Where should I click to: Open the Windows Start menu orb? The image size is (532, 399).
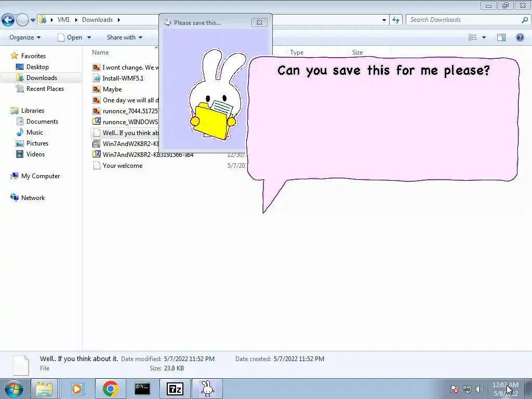(14, 389)
